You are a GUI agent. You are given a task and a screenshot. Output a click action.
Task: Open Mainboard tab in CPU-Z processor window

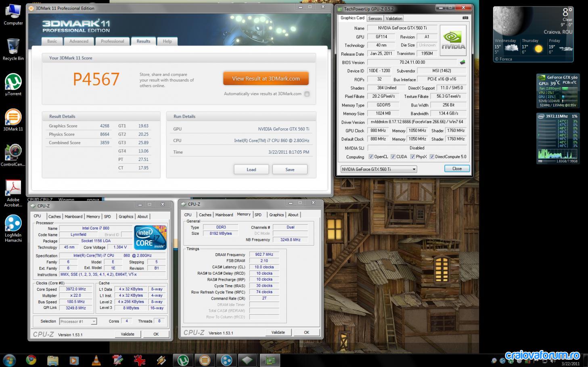73,217
